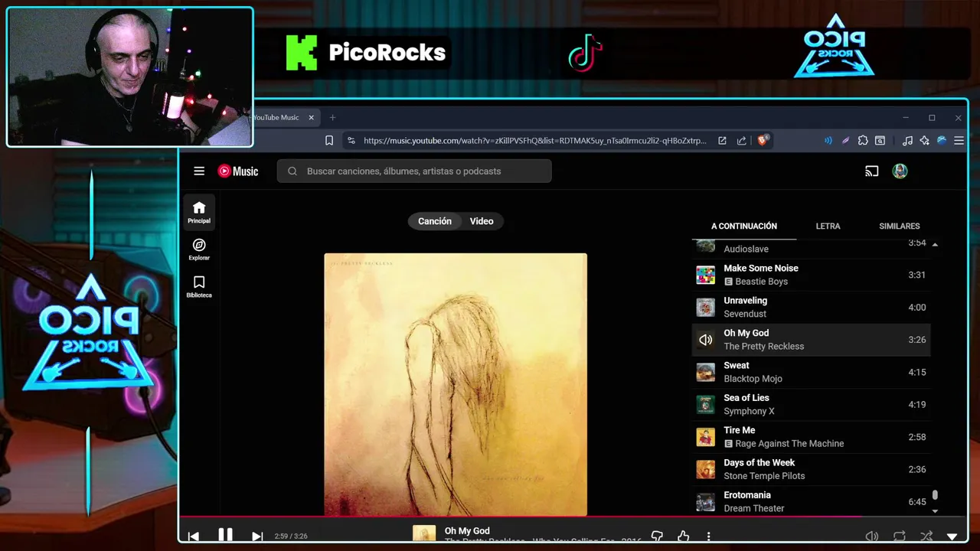Screen dimensions: 980x551
Task: Open the media control music note icon
Action: point(907,141)
